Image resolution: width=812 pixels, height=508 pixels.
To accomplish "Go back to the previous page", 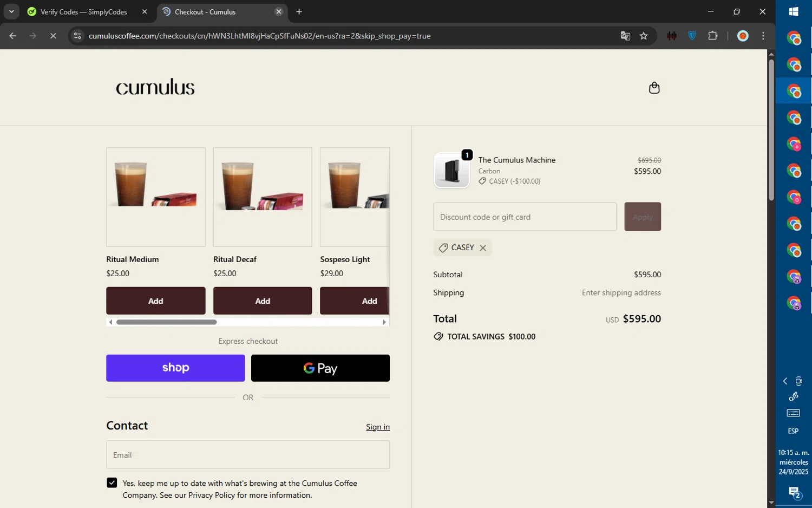I will (x=13, y=36).
